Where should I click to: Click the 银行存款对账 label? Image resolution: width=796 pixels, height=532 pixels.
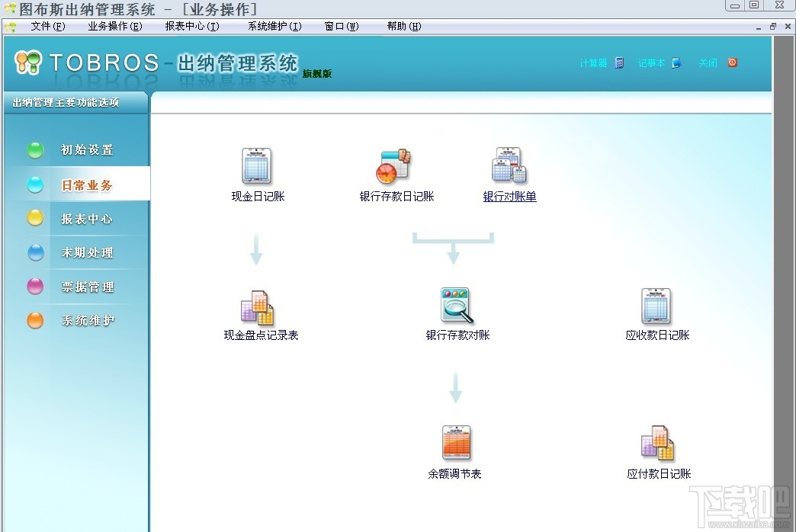457,335
